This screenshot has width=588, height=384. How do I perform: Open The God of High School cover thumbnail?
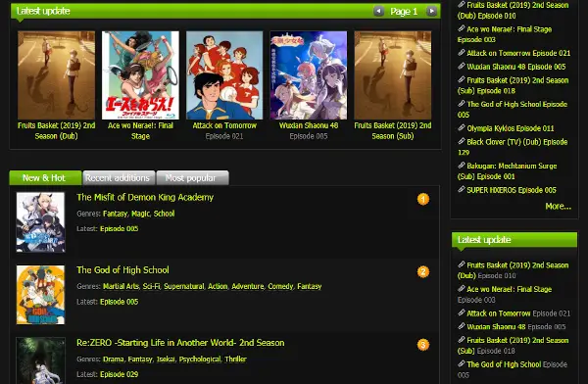click(x=40, y=295)
